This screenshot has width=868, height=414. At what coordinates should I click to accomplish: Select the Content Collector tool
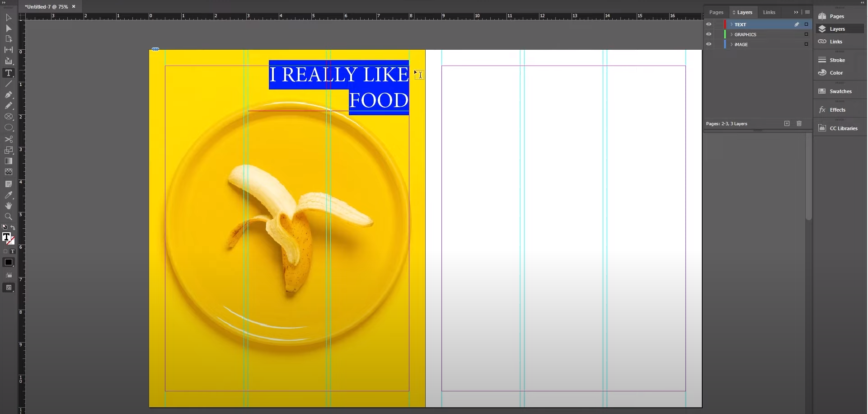click(8, 61)
